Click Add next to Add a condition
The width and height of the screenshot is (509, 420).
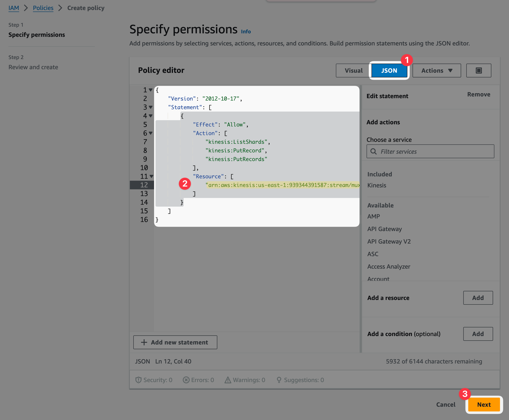(478, 334)
